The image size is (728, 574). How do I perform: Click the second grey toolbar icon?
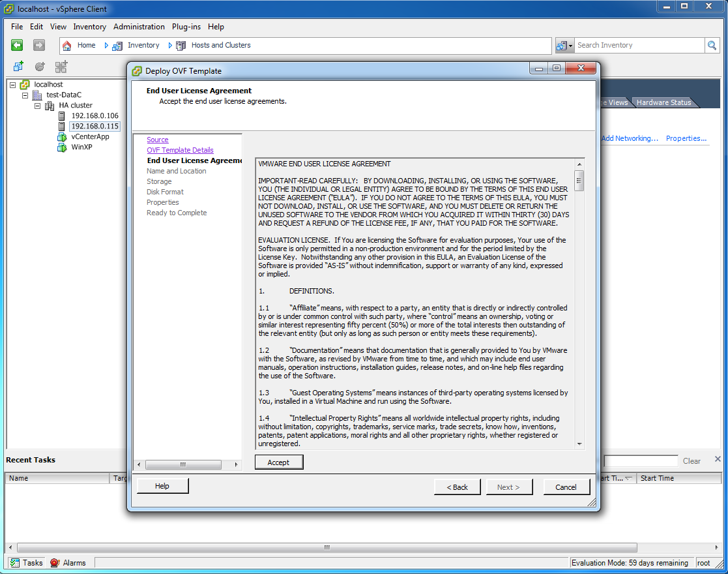(40, 67)
